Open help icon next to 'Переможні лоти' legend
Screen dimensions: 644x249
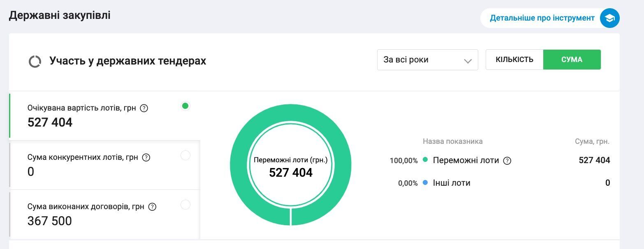(507, 161)
